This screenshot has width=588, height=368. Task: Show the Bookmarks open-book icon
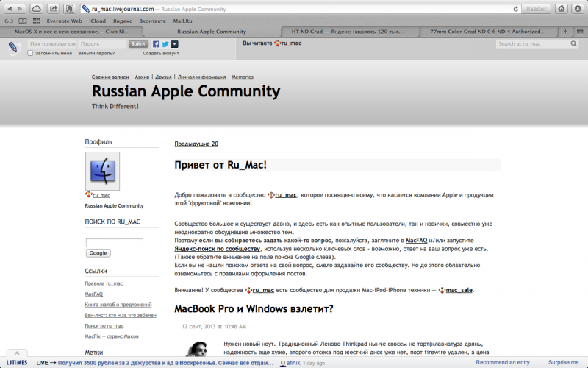pyautogui.click(x=23, y=21)
